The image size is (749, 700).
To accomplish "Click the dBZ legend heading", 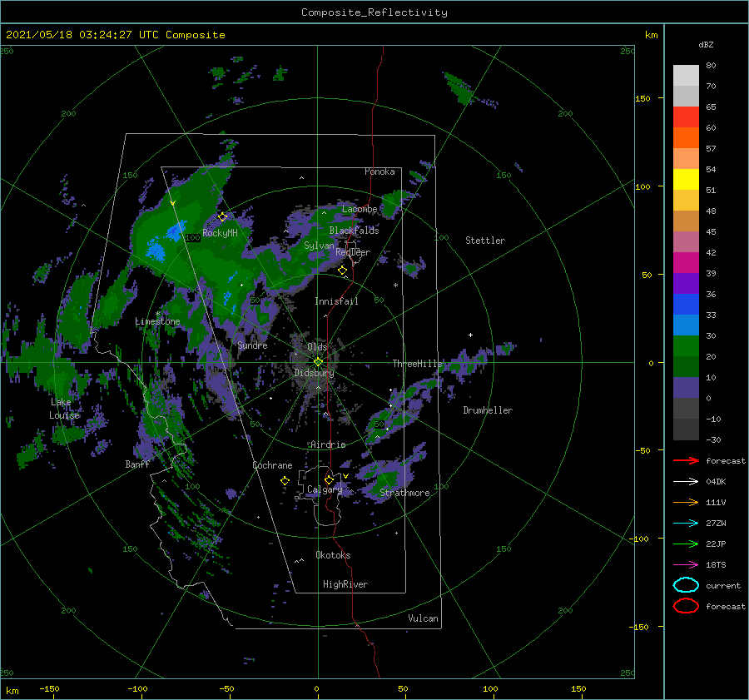I will point(706,44).
